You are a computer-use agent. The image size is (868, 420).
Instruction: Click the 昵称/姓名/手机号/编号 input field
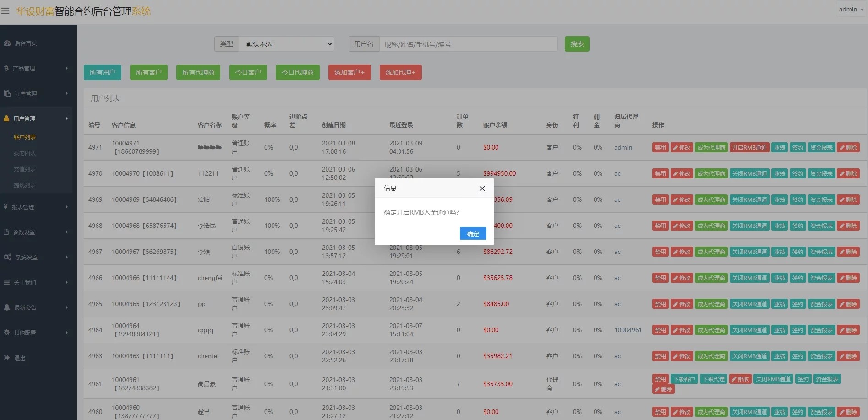(468, 44)
